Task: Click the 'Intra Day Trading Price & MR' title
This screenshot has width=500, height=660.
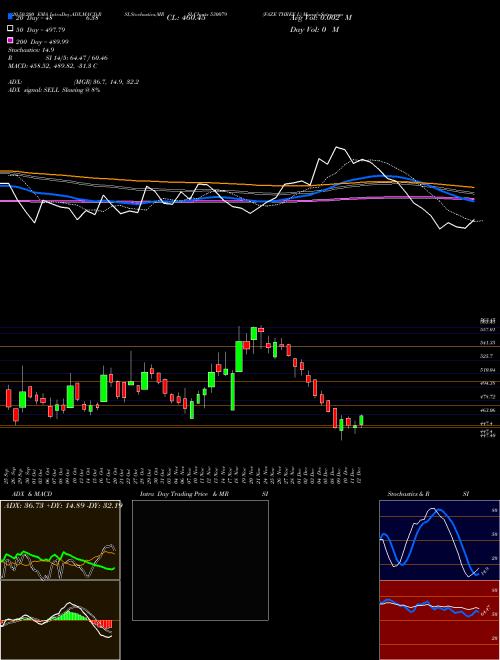Action: point(184,494)
